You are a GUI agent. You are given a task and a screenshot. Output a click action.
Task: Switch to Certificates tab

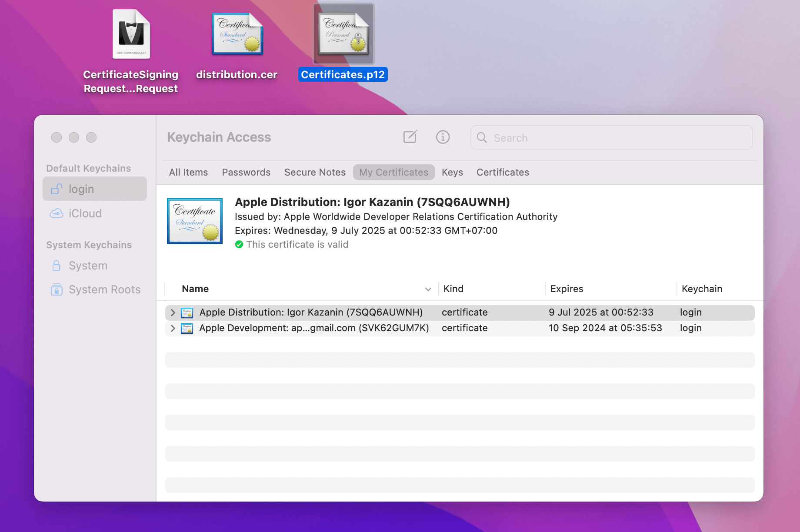click(503, 172)
